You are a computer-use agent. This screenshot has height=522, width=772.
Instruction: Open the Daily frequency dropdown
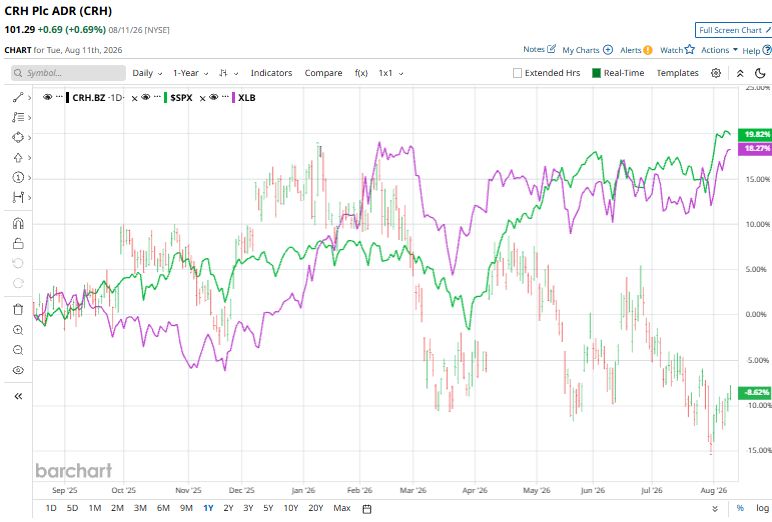pos(147,73)
